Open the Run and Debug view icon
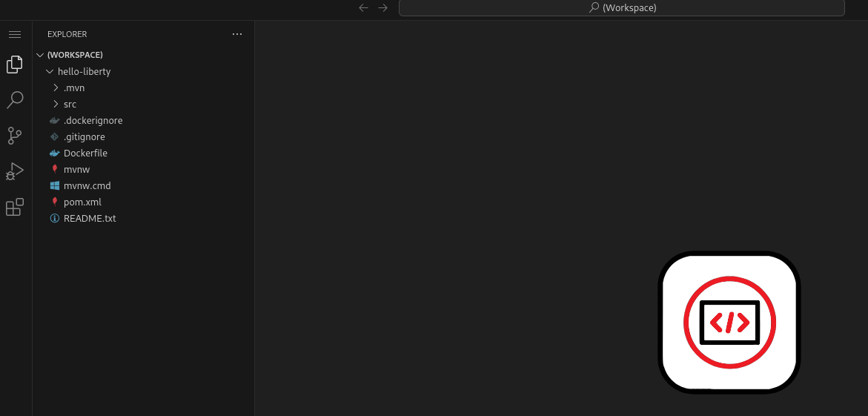 click(x=15, y=171)
